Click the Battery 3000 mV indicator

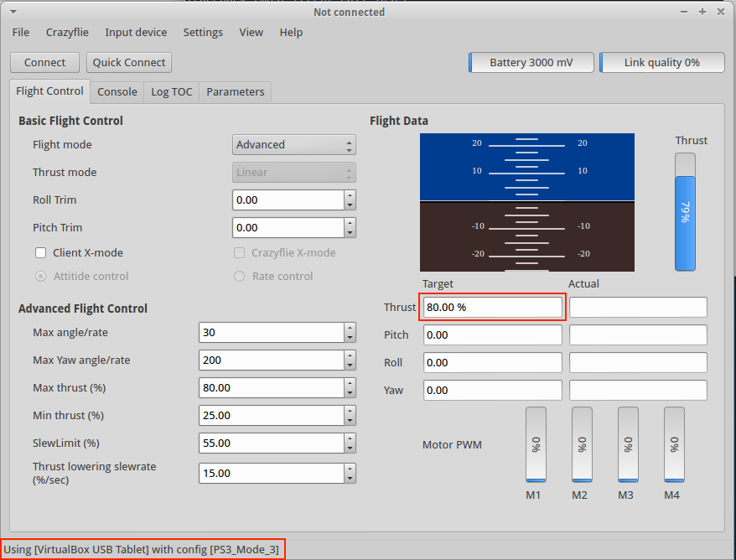(531, 63)
